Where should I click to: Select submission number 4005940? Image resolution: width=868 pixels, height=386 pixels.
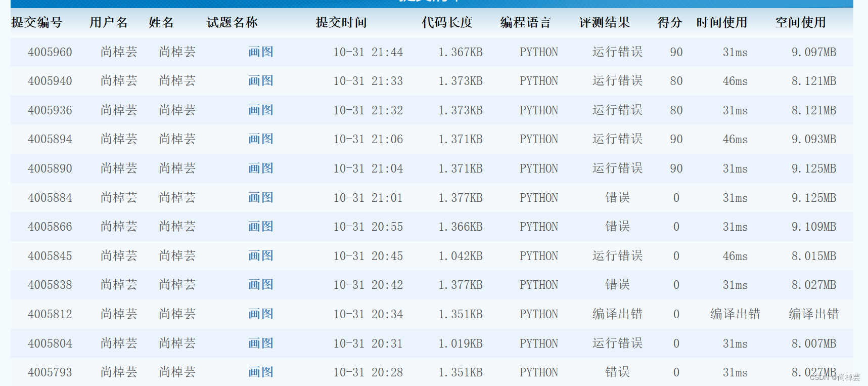pyautogui.click(x=50, y=81)
